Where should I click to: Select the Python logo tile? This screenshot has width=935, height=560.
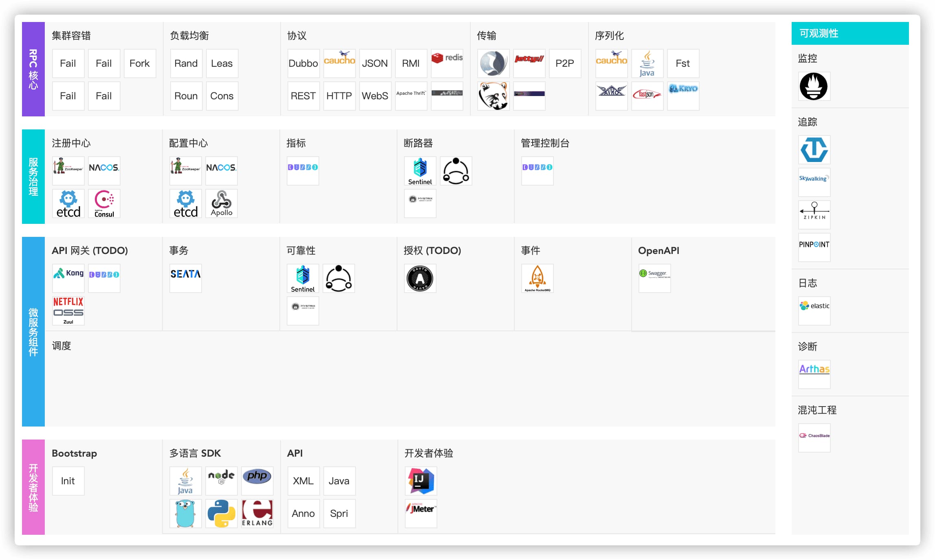click(222, 514)
